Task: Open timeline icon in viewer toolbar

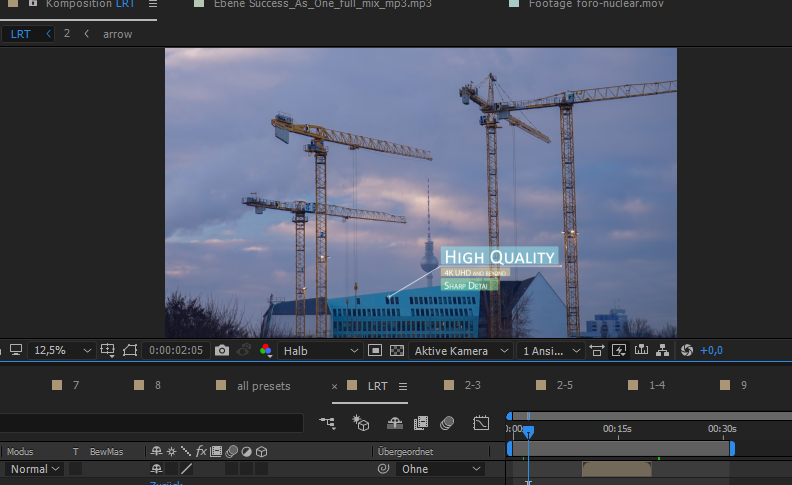Action: (641, 350)
